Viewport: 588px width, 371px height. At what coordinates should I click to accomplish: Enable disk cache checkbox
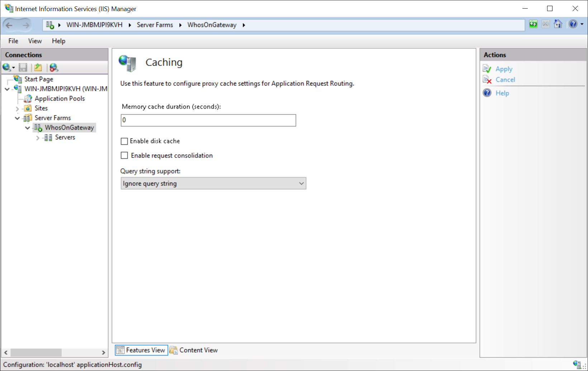[124, 141]
